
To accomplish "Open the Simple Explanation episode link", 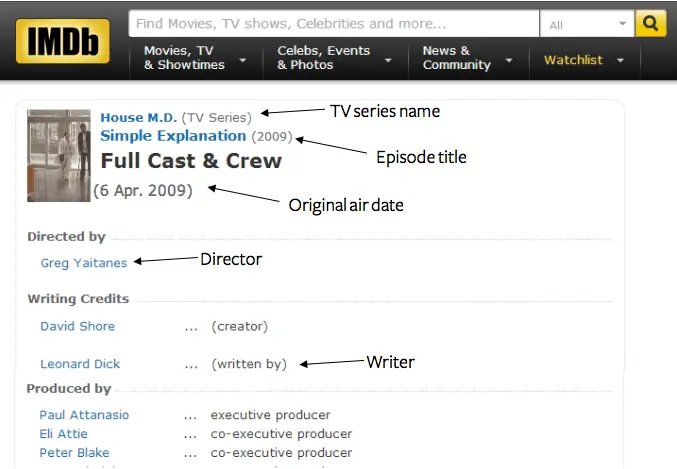I will click(173, 136).
